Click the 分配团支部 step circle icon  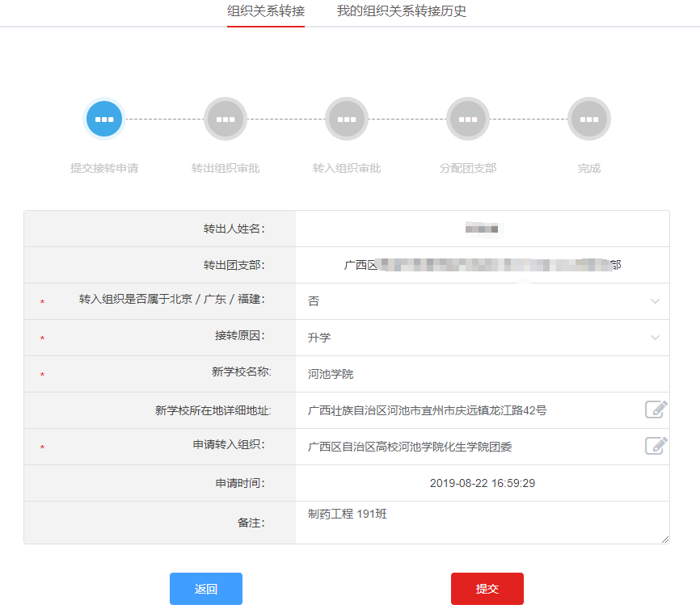click(x=468, y=119)
